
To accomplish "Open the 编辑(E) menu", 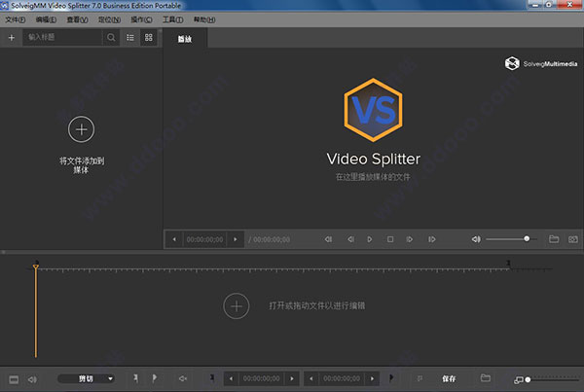I will [x=46, y=19].
